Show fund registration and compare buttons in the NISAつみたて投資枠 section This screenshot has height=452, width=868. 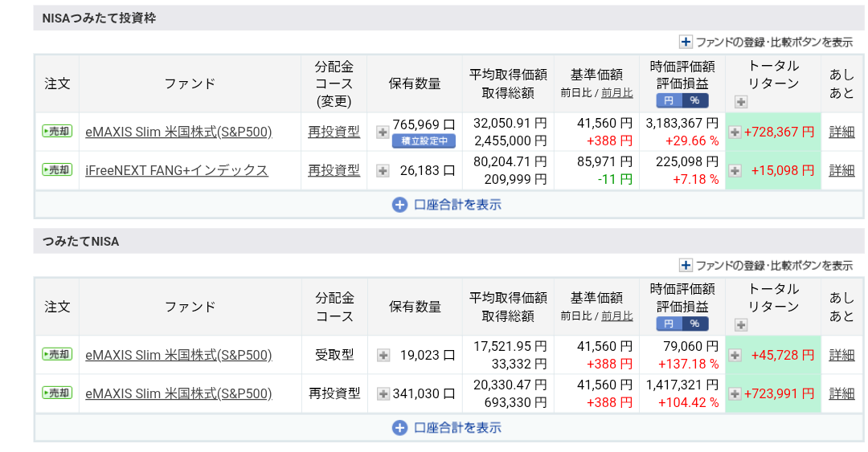(x=766, y=42)
